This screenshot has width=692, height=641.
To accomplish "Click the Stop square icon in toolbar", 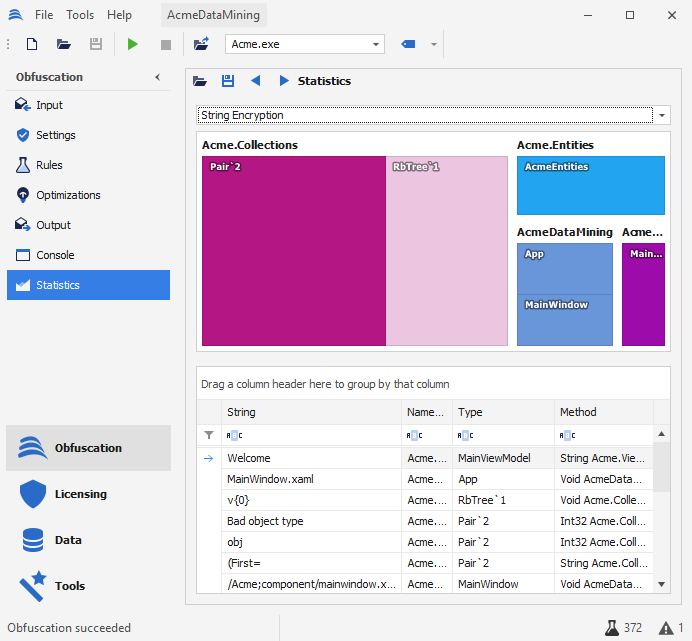I will click(166, 44).
